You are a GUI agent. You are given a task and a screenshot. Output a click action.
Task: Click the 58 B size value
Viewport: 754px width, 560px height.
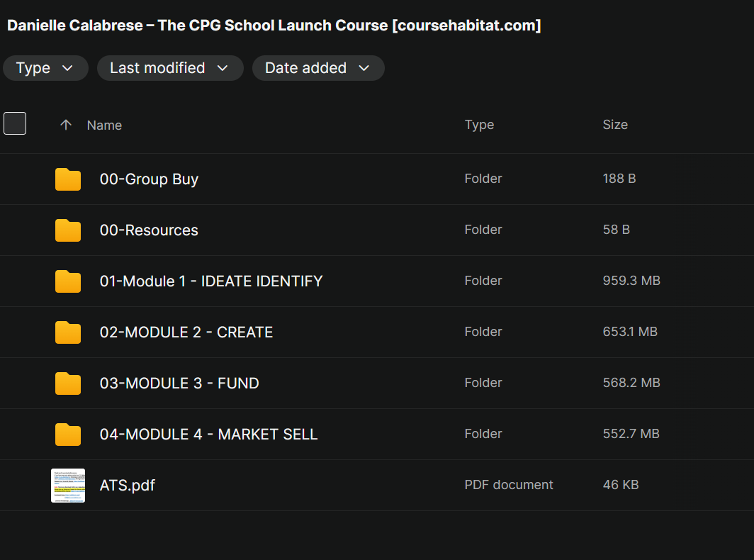tap(616, 230)
